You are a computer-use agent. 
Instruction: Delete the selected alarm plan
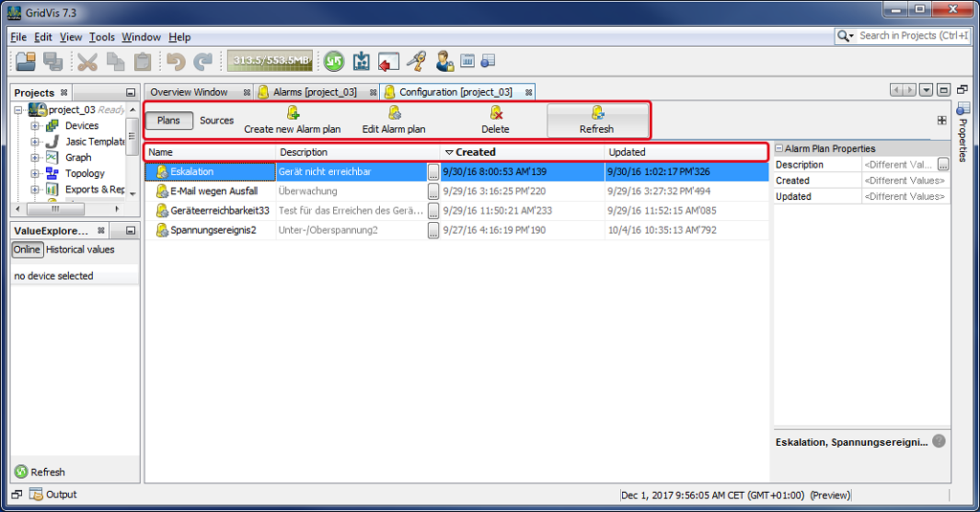pos(495,113)
